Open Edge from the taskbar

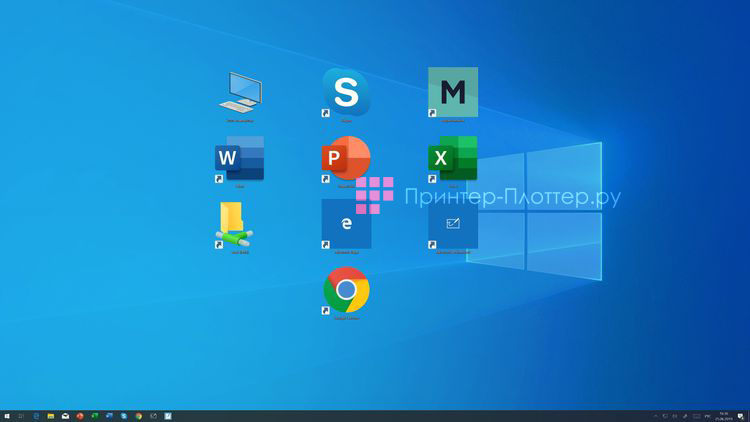tap(36, 415)
